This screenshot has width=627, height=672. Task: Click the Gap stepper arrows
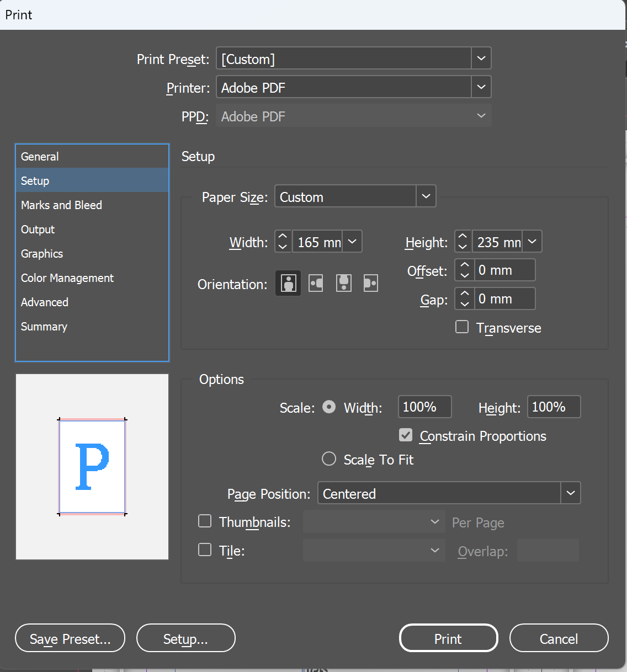[464, 299]
